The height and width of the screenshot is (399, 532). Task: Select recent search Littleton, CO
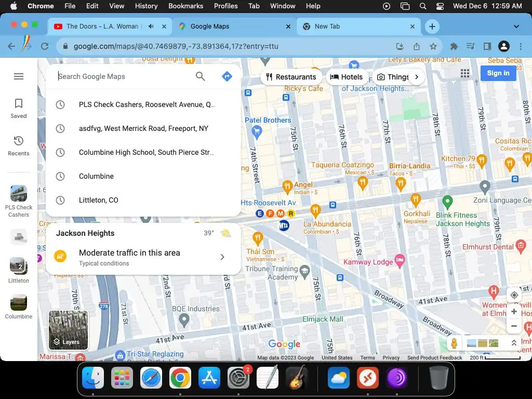point(143,200)
